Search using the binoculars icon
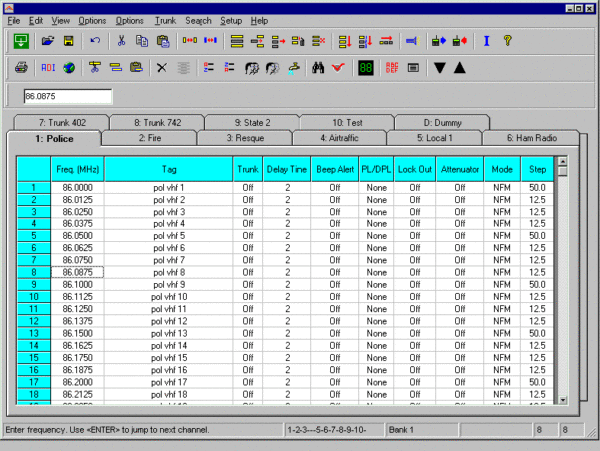Image resolution: width=600 pixels, height=451 pixels. [318, 68]
